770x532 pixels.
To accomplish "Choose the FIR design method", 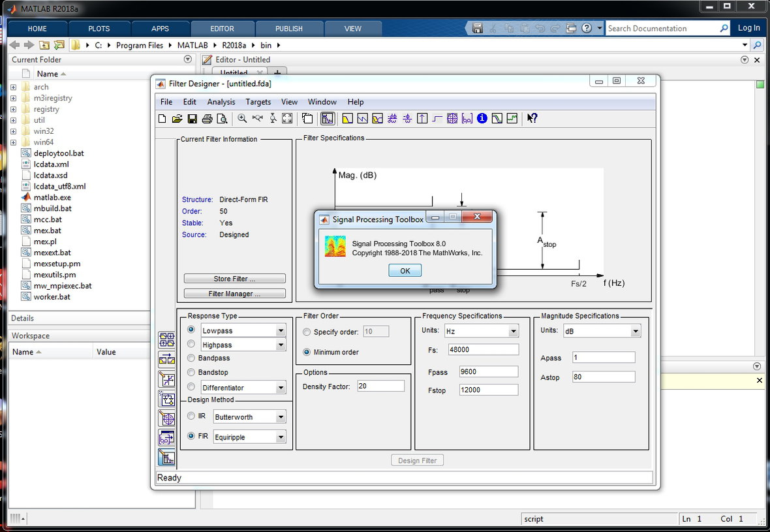I will [x=191, y=436].
